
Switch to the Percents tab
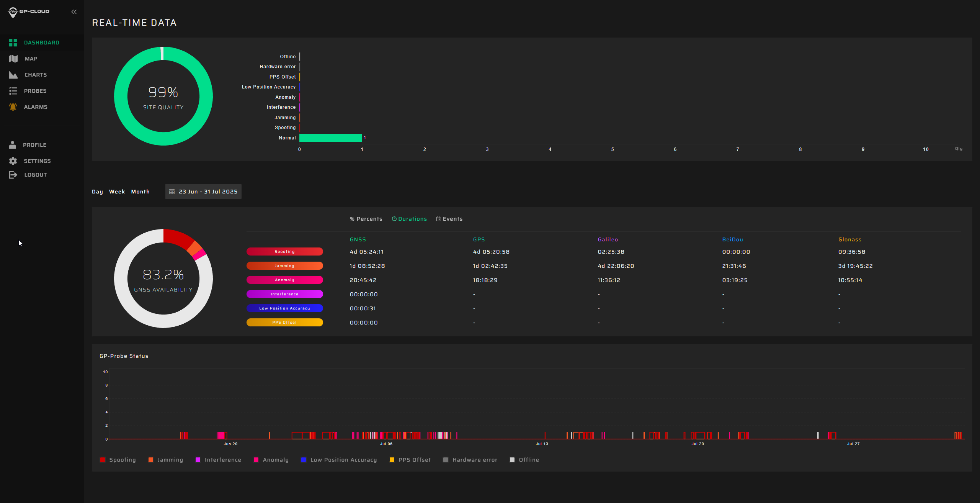point(366,219)
